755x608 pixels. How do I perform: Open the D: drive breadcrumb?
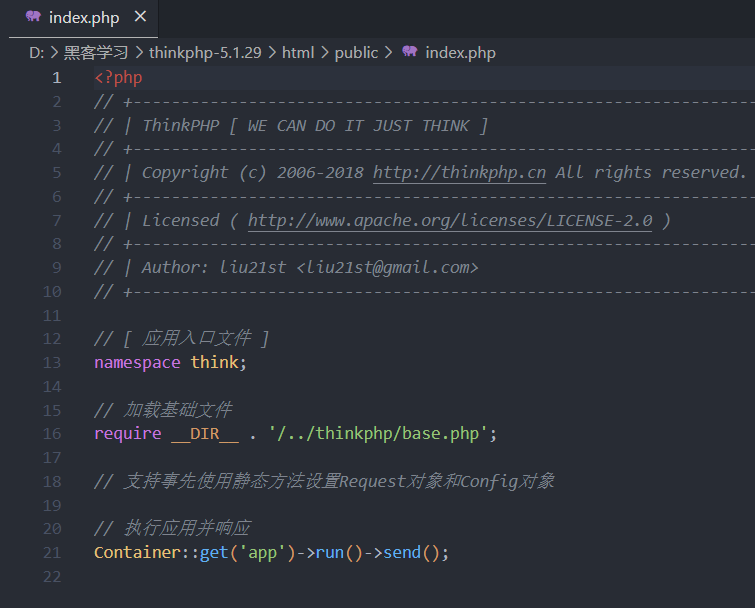pos(36,52)
